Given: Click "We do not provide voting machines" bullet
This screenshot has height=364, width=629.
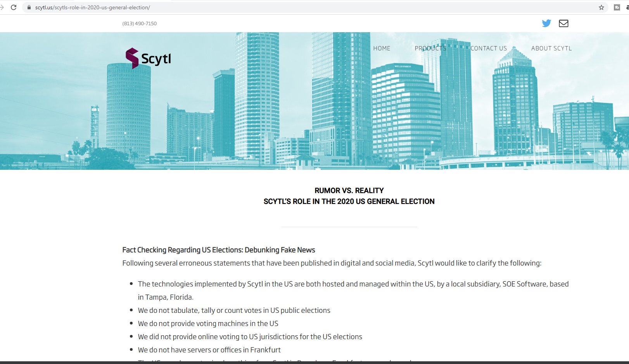Looking at the screenshot, I should [208, 324].
